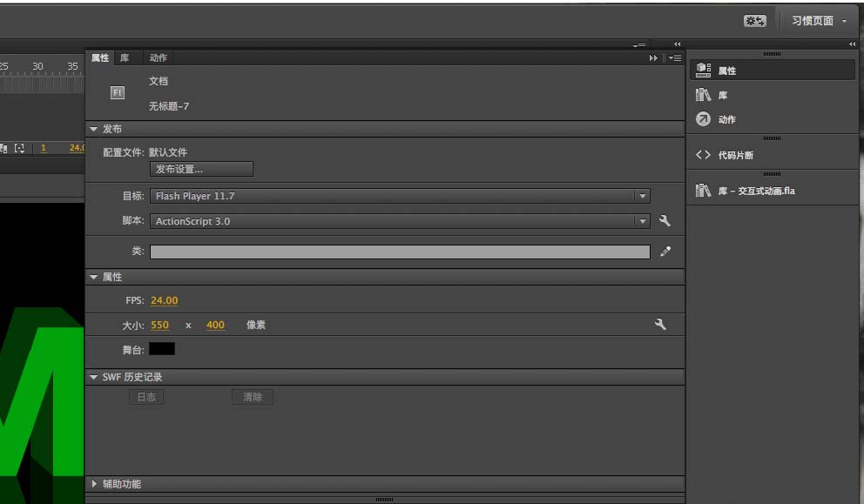
Task: Click the Fl document icon
Action: (x=118, y=92)
